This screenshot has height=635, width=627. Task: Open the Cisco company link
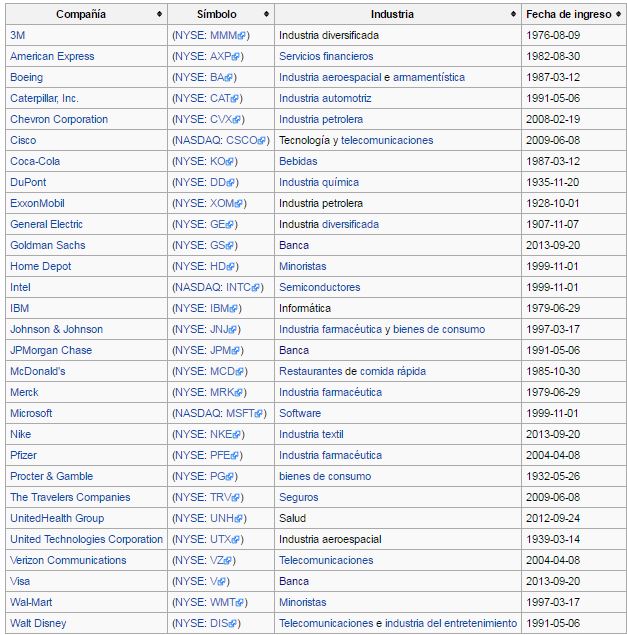[x=23, y=140]
